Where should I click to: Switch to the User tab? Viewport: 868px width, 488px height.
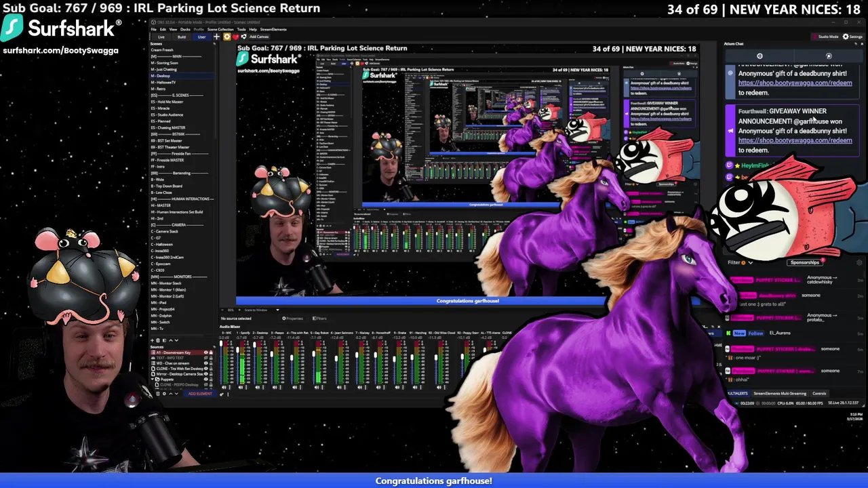pos(202,37)
